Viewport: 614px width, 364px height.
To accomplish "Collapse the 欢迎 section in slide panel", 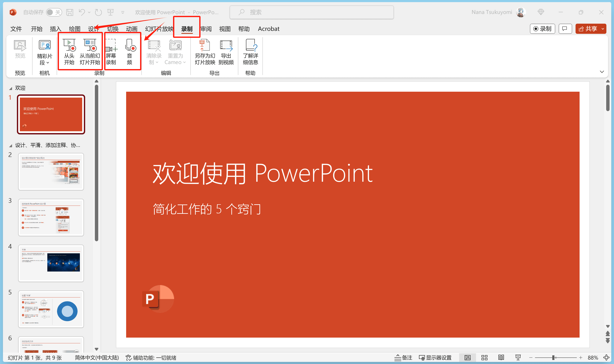I will pos(11,88).
